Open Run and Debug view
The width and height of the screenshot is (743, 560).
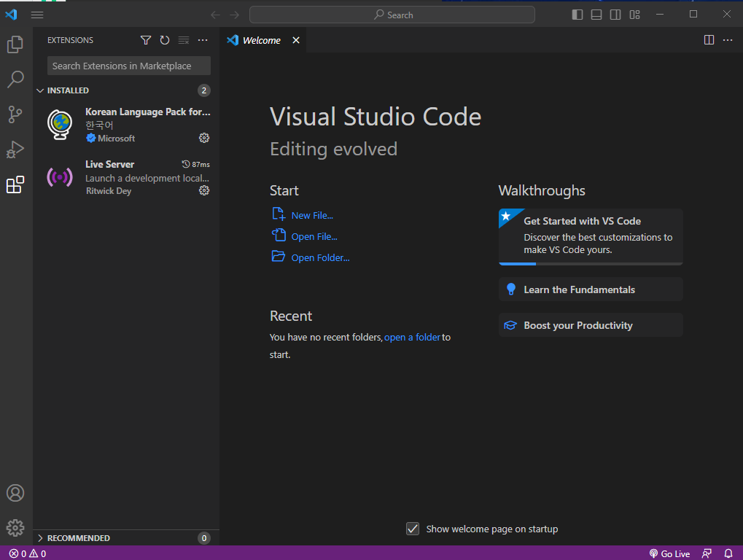pos(15,149)
